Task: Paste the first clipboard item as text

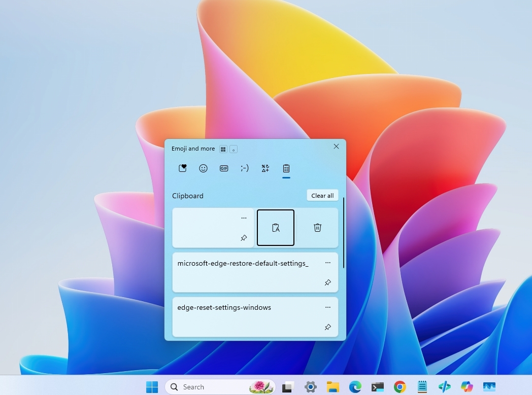Action: tap(276, 228)
